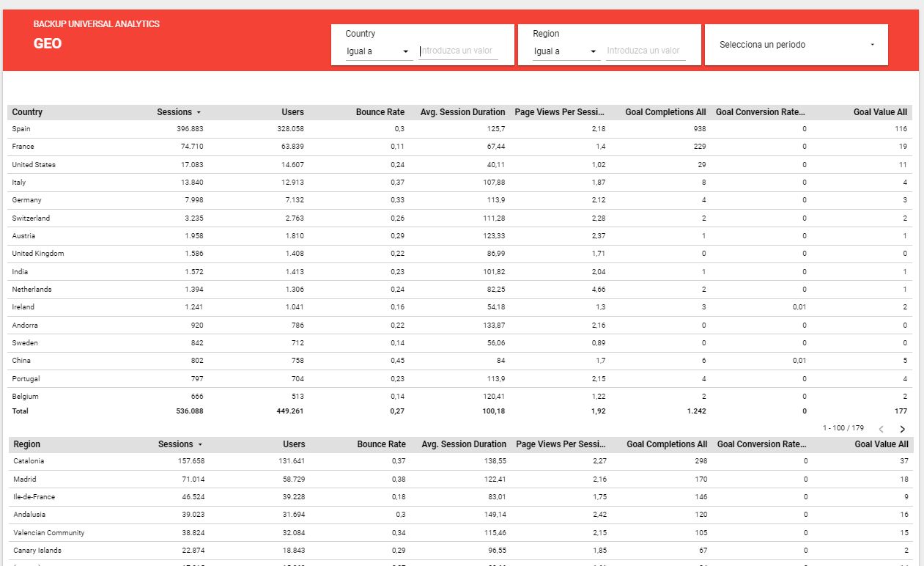Select the France country row
The width and height of the screenshot is (924, 566).
[x=459, y=147]
